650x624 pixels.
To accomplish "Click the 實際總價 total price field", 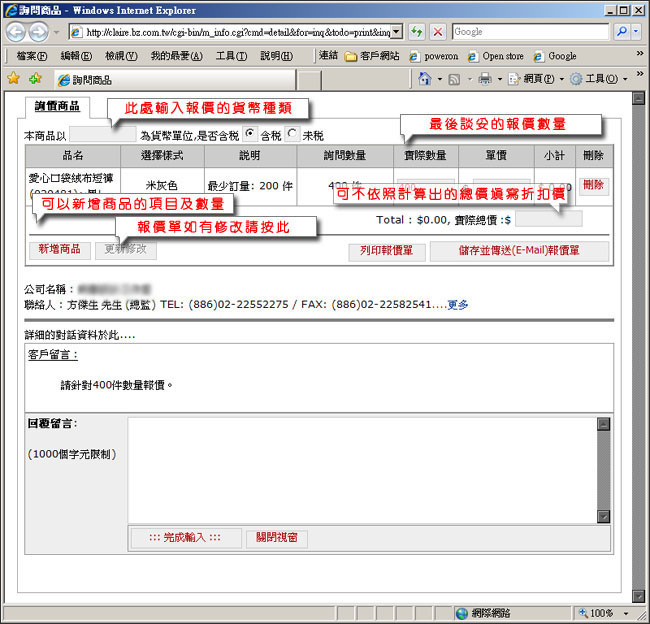I will pyautogui.click(x=548, y=219).
